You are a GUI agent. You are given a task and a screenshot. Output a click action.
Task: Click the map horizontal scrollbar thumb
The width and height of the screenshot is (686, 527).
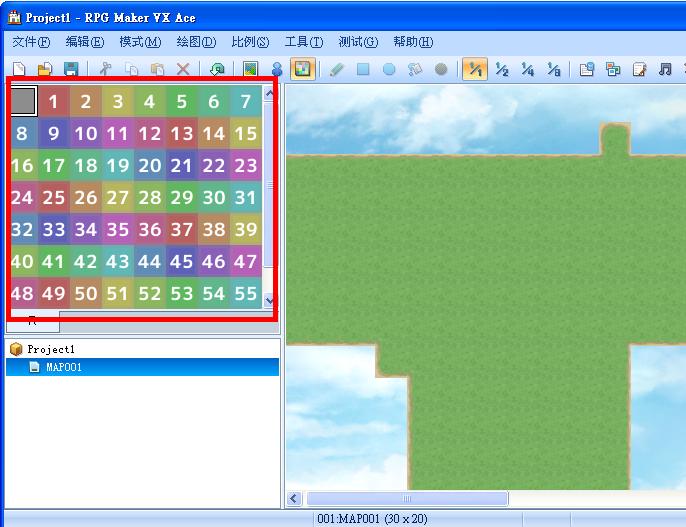pyautogui.click(x=407, y=499)
